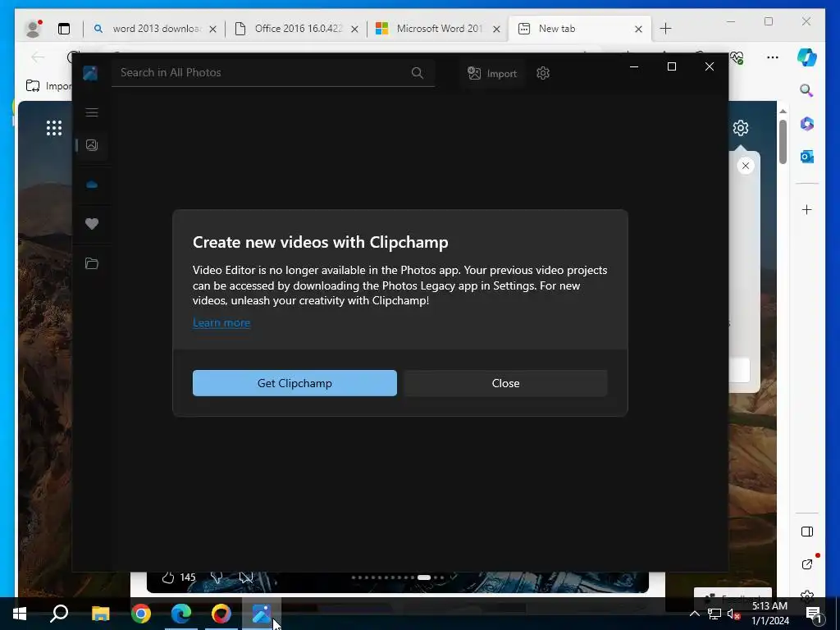Open Photos settings gear
This screenshot has width=840, height=630.
(543, 73)
